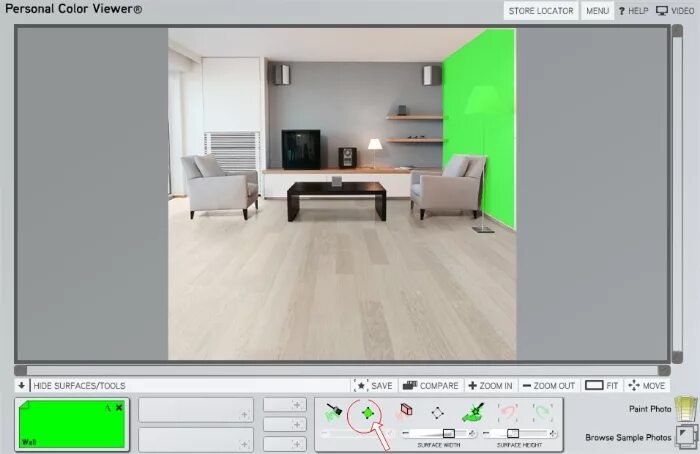Decrease surface height with minus
The image size is (700, 454).
point(486,433)
